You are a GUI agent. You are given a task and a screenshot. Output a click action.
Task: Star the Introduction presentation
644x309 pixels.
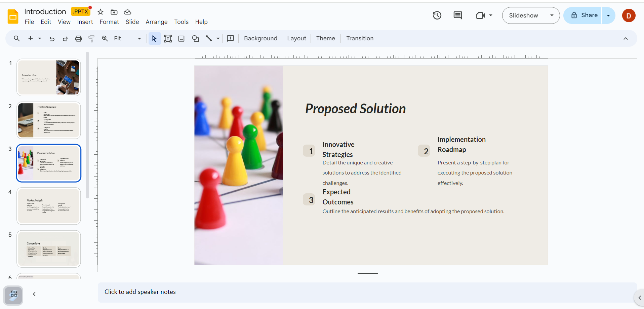coord(100,12)
